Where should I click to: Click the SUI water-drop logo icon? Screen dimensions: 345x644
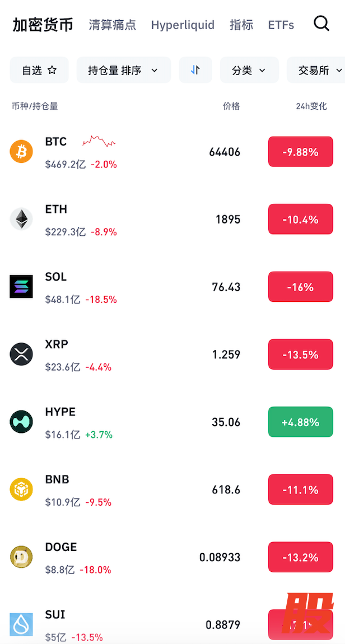coord(21,624)
